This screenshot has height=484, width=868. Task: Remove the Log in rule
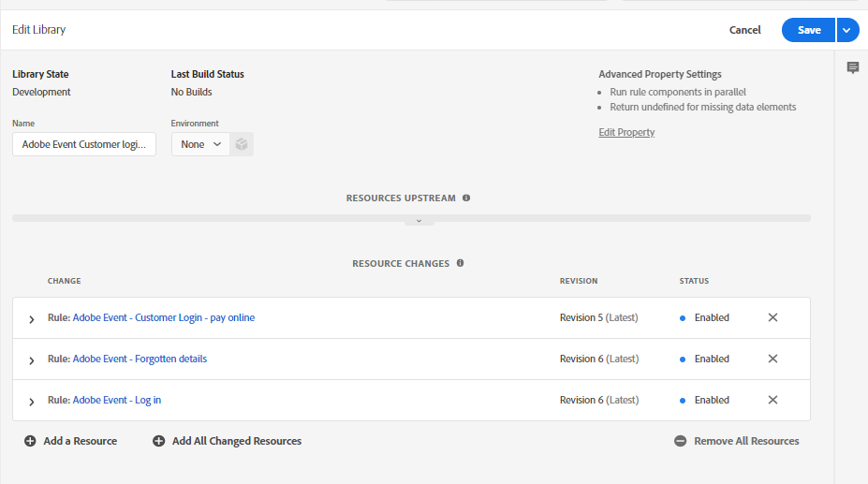772,401
